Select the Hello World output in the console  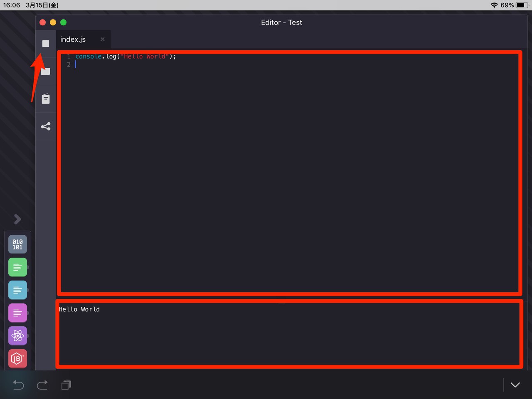click(x=79, y=309)
